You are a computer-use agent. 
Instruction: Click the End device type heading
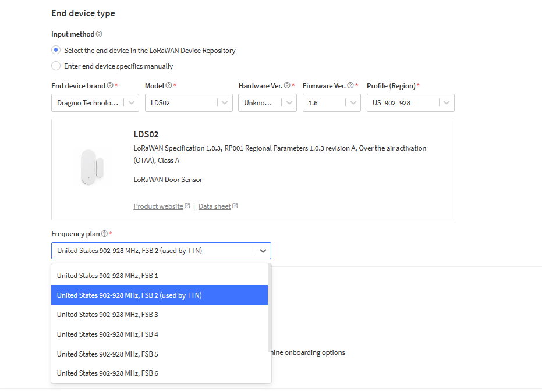[x=83, y=13]
